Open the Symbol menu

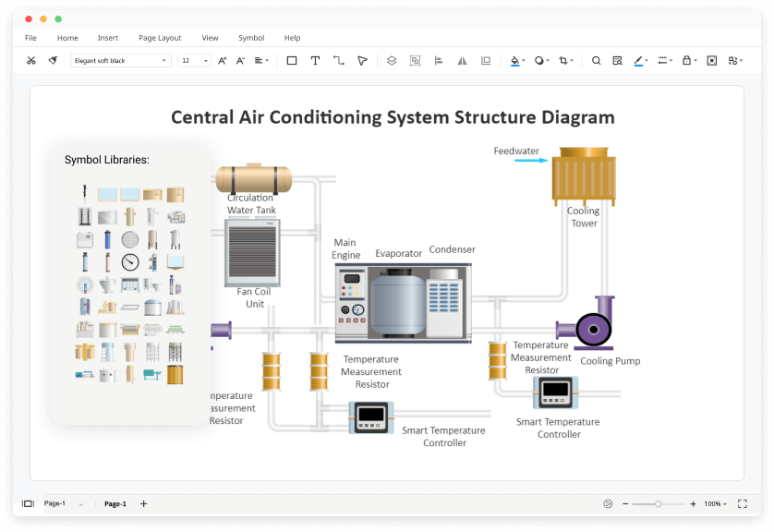click(251, 38)
